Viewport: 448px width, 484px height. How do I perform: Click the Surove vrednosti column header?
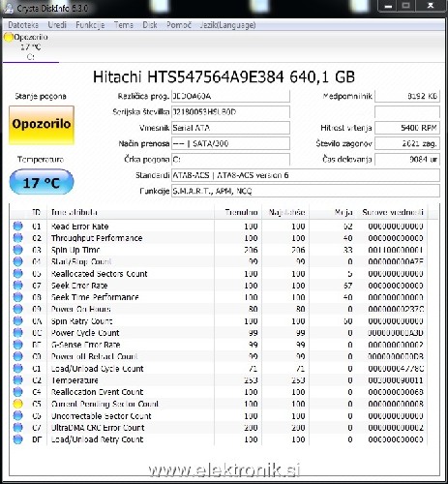[x=392, y=212]
